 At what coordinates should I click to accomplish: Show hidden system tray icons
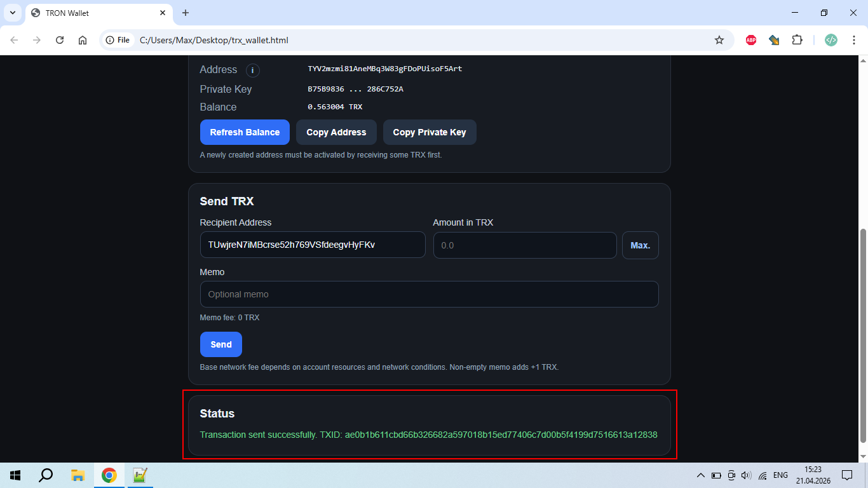coord(701,475)
